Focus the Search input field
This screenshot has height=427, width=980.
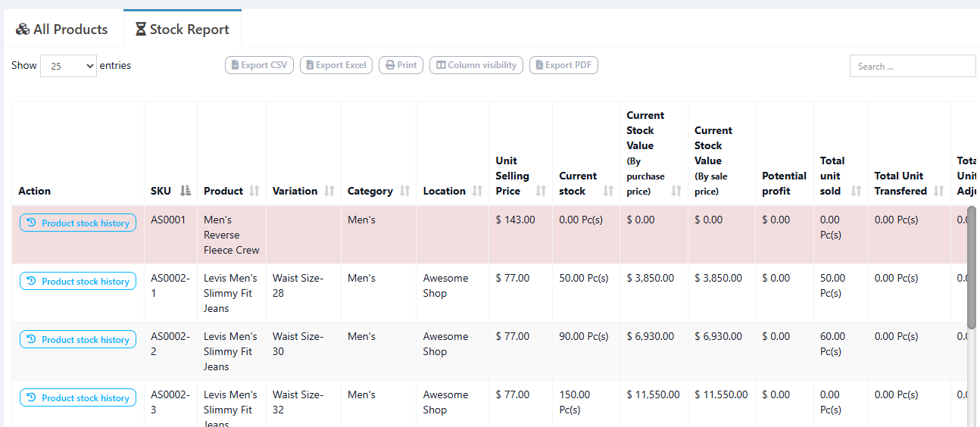click(x=913, y=66)
